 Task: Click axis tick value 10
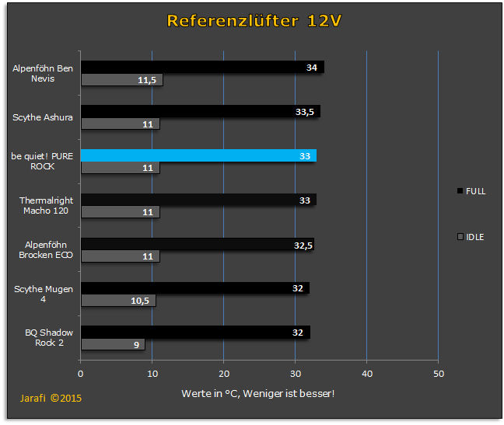(152, 374)
